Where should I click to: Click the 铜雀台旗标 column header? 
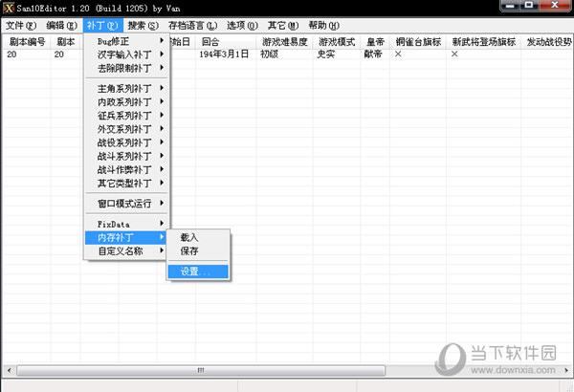pyautogui.click(x=418, y=42)
